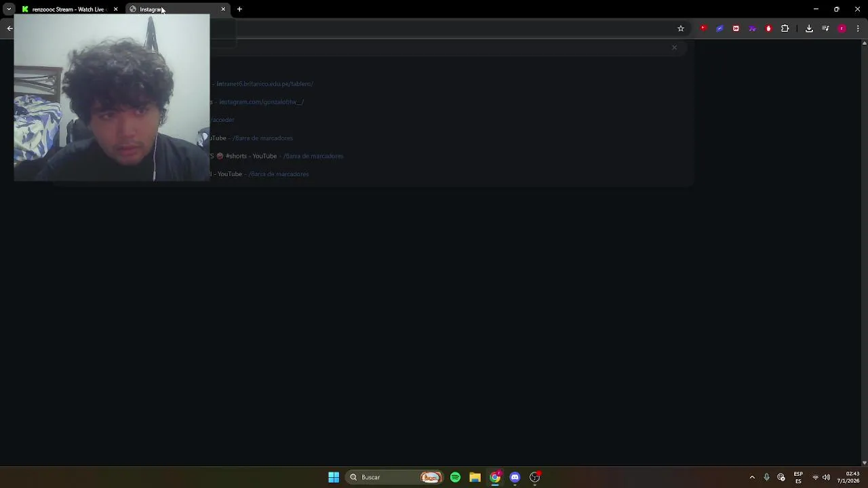Click the tray icon next to the microphone

click(x=781, y=477)
